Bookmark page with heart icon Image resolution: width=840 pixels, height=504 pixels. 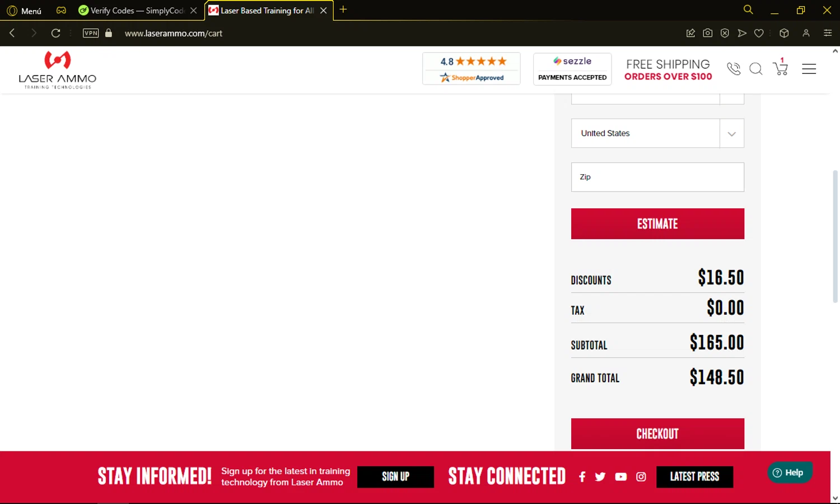(x=759, y=33)
